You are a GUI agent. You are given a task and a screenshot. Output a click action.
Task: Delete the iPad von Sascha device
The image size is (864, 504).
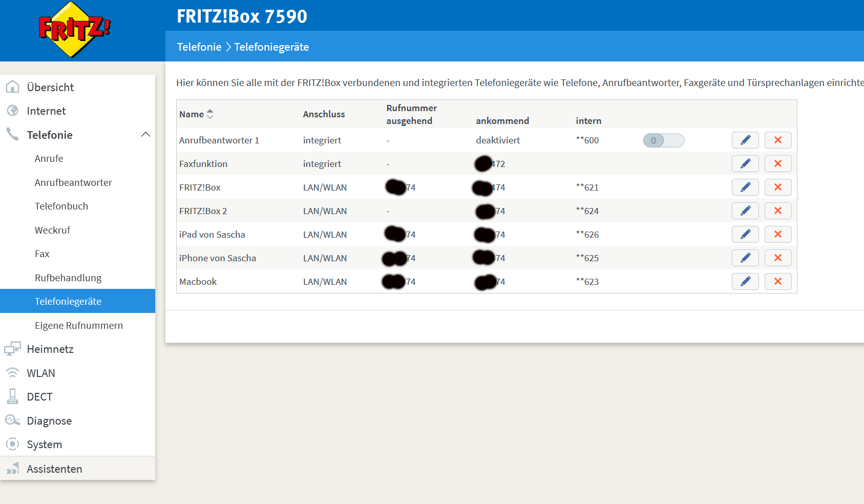point(778,235)
